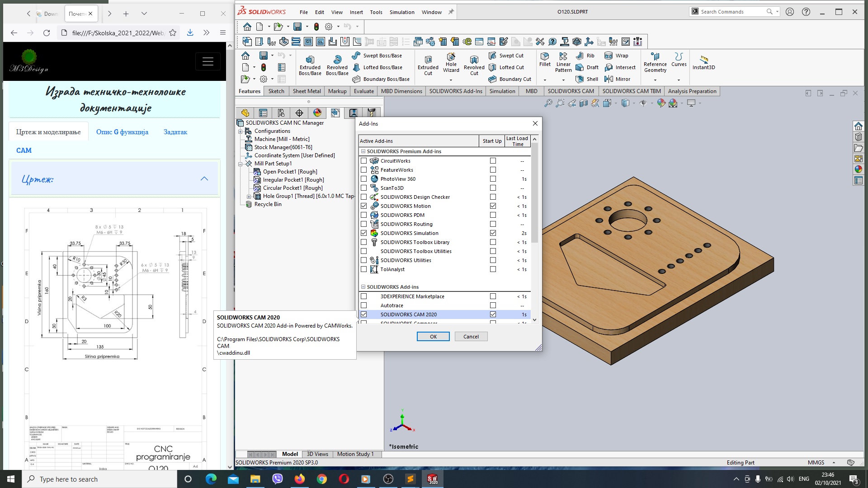This screenshot has height=488, width=868.
Task: Click the Windows Start button
Action: (11, 479)
